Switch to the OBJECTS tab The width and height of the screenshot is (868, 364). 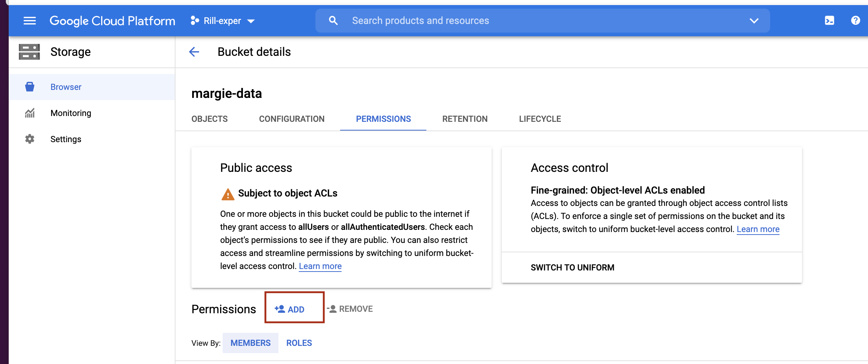click(x=210, y=119)
